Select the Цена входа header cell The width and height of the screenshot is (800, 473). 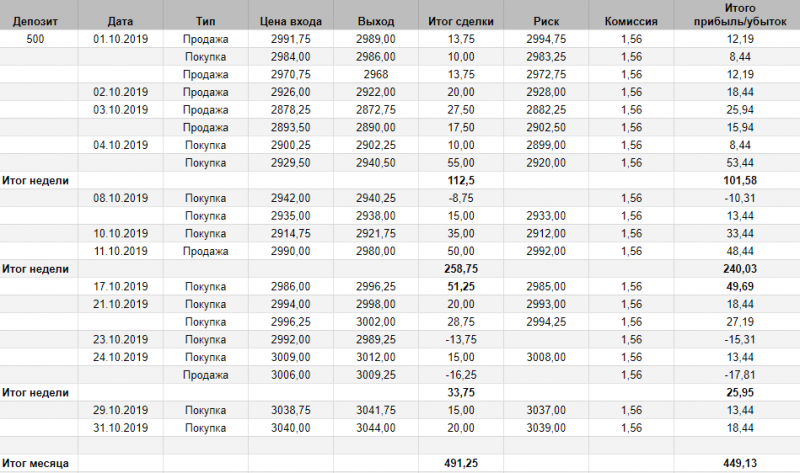288,20
